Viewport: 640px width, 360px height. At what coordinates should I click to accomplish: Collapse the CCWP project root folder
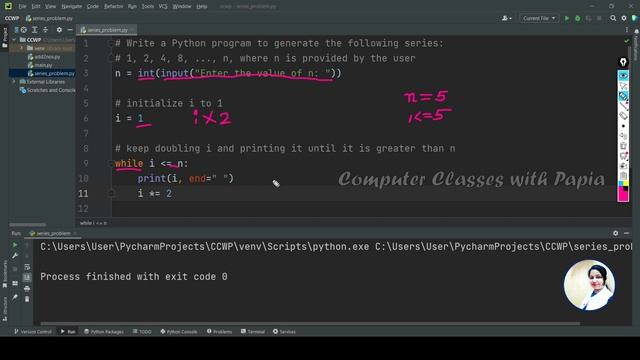(14, 40)
